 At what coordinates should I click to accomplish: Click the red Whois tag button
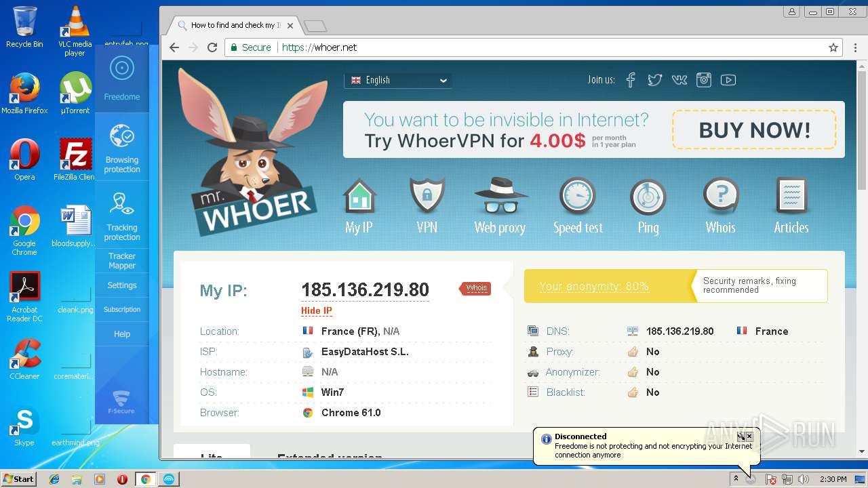click(475, 288)
